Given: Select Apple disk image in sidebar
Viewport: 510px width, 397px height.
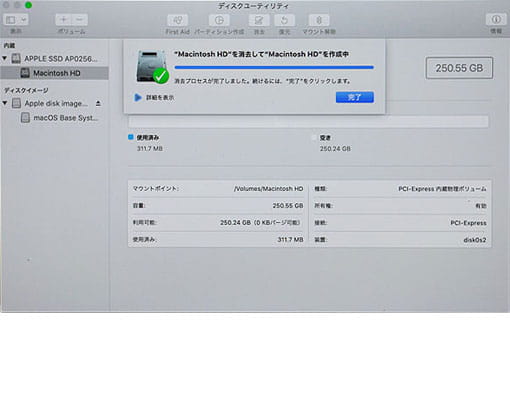Looking at the screenshot, I should pos(56,103).
